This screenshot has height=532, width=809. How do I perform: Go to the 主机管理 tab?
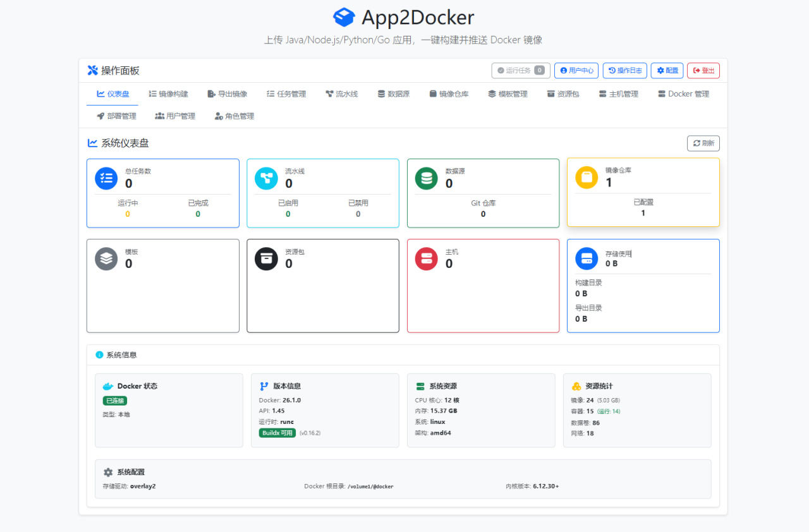[x=619, y=94]
